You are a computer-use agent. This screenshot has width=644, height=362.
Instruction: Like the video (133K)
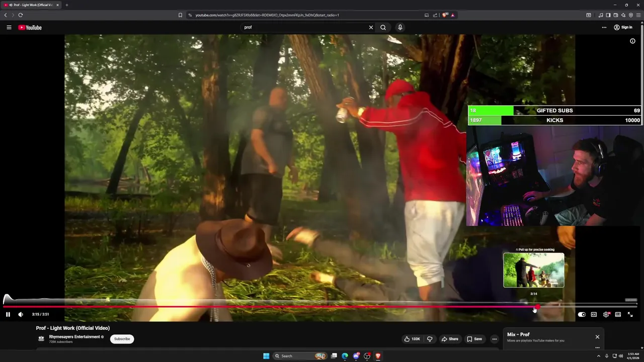tap(412, 339)
